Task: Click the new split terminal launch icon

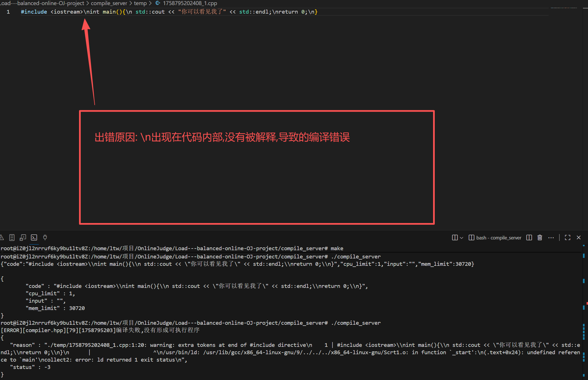Action: pos(455,237)
